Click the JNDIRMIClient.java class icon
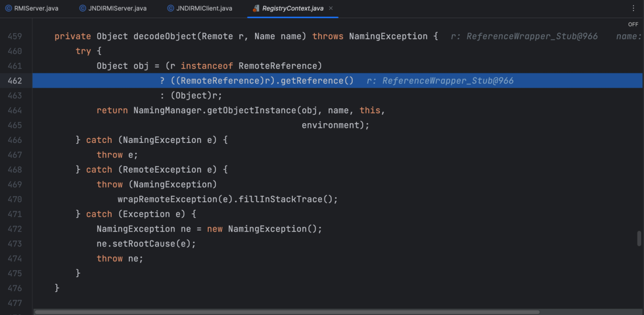This screenshot has width=644, height=315. coord(171,8)
